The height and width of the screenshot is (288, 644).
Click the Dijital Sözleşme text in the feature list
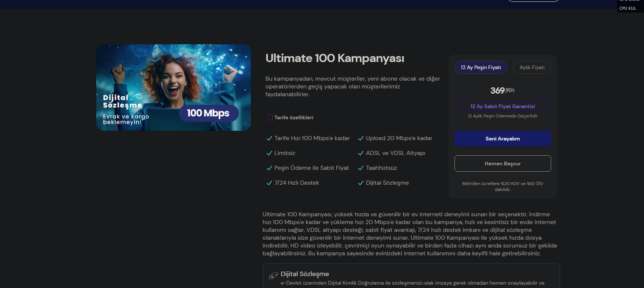(387, 183)
